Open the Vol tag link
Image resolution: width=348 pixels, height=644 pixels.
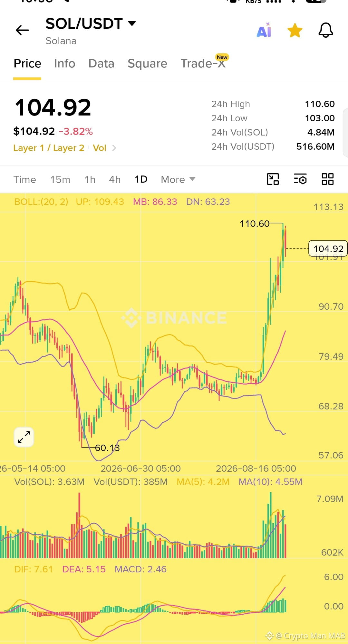(x=100, y=148)
